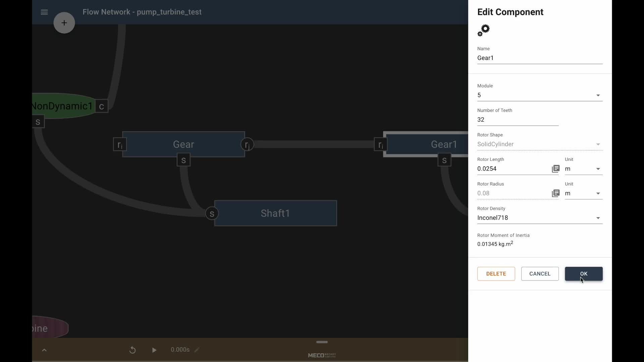Open the Rotor Length library icon

point(555,169)
